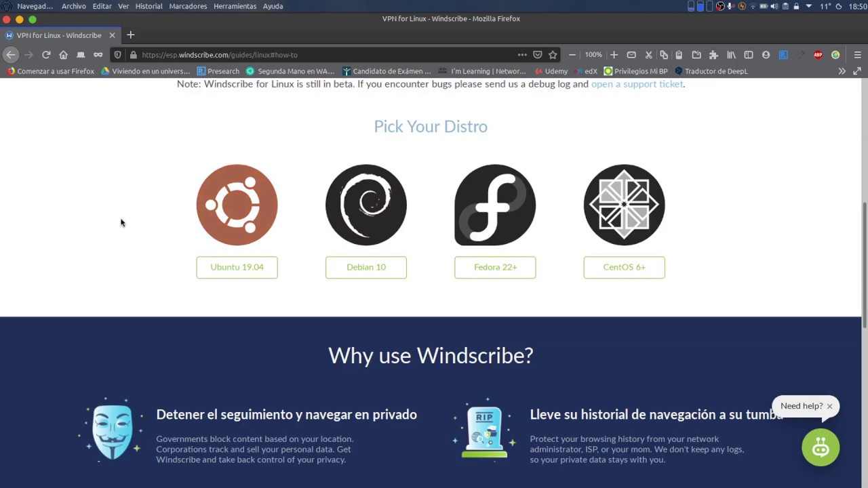868x488 pixels.
Task: Zoom out with the minus button
Action: tap(572, 55)
